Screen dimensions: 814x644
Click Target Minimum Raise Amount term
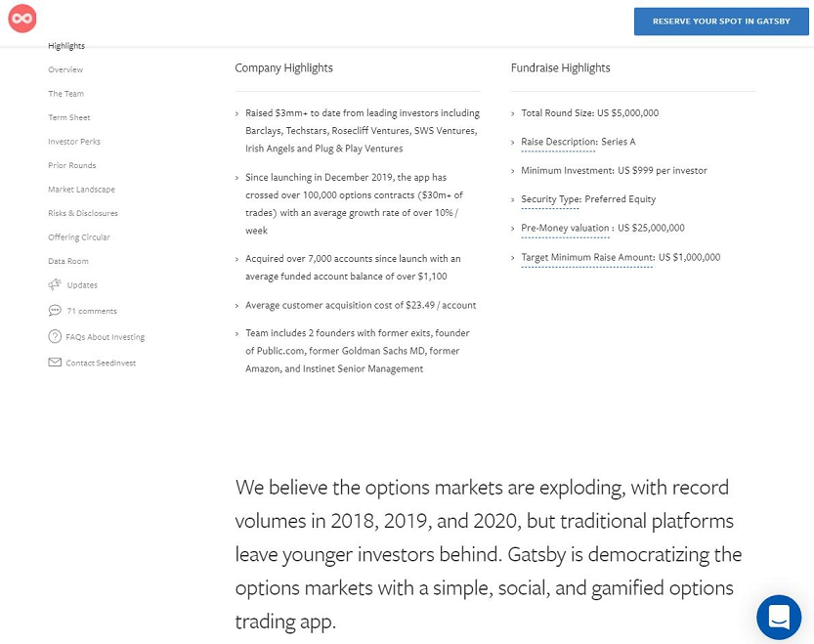(x=587, y=257)
